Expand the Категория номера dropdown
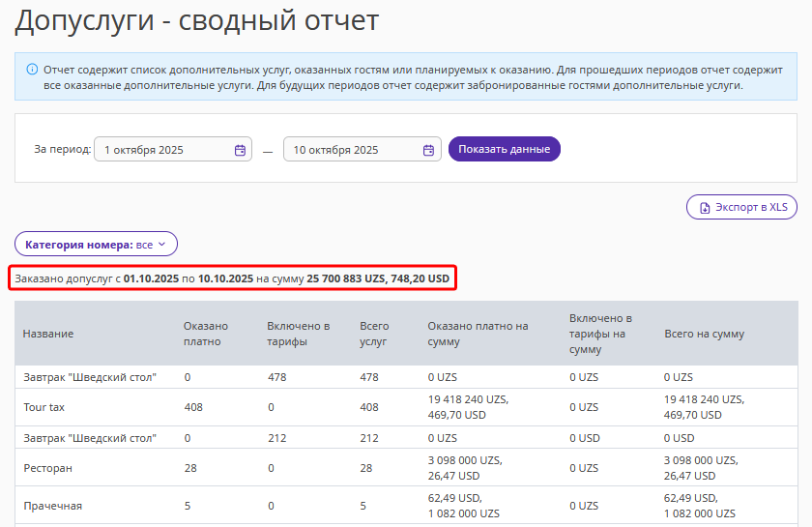This screenshot has width=812, height=527. 96,245
